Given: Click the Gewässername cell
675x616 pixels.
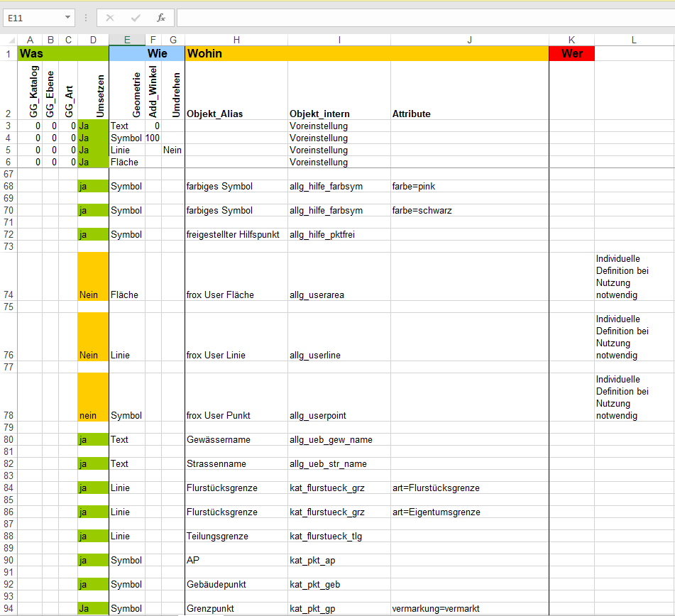Looking at the screenshot, I should (236, 439).
